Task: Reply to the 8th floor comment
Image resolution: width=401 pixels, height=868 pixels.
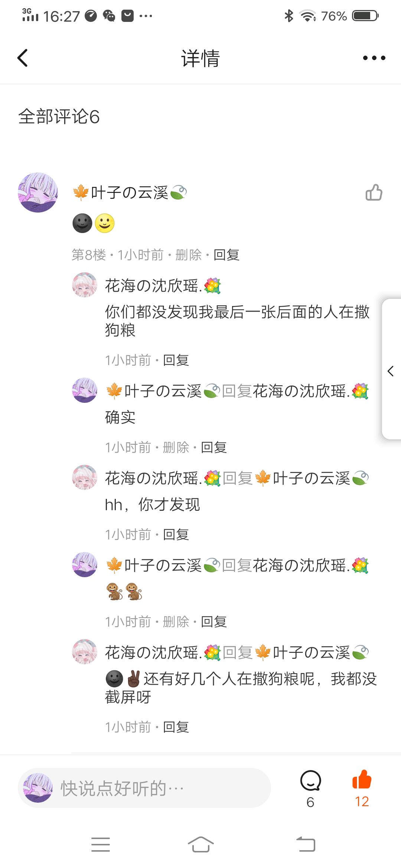Action: [x=226, y=255]
